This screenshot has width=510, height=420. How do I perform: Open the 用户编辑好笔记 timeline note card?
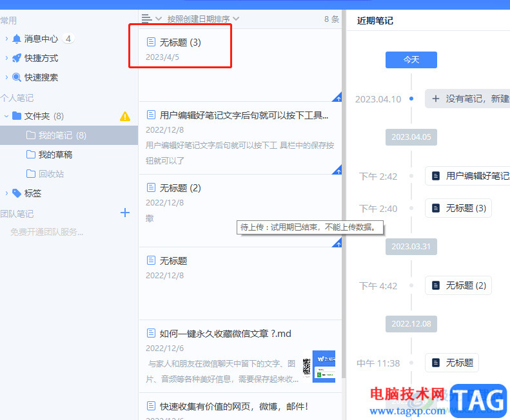[467, 176]
